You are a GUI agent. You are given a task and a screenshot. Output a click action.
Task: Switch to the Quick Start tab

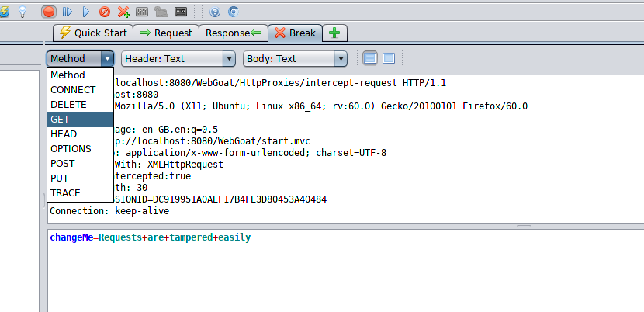tap(92, 33)
